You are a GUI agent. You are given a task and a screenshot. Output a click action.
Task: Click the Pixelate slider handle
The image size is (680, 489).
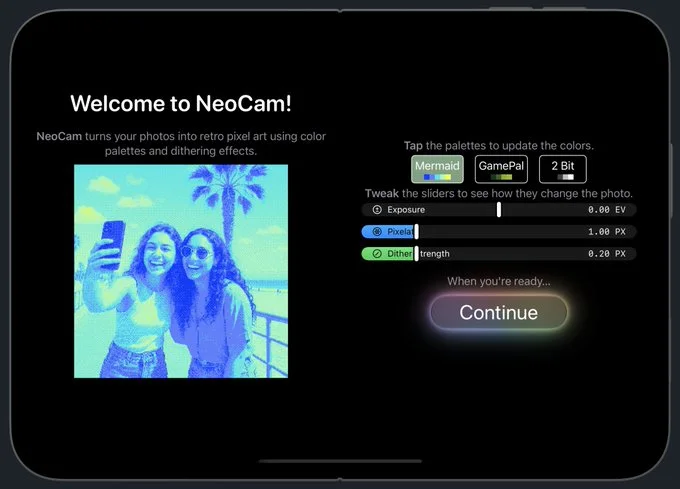pos(416,231)
